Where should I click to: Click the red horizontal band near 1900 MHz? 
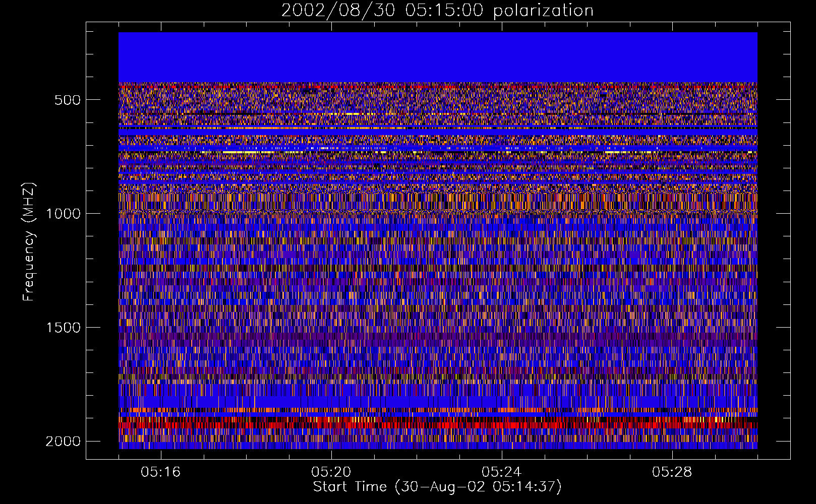[438, 422]
